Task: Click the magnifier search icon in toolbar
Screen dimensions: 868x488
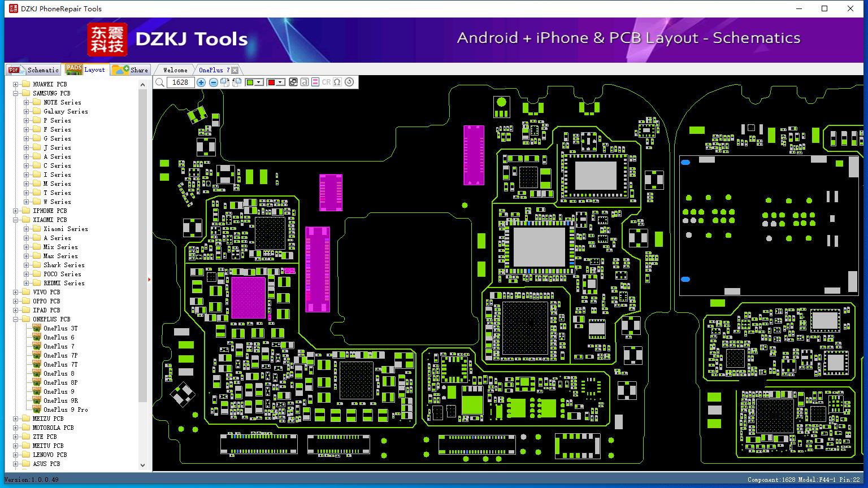Action: (x=160, y=82)
